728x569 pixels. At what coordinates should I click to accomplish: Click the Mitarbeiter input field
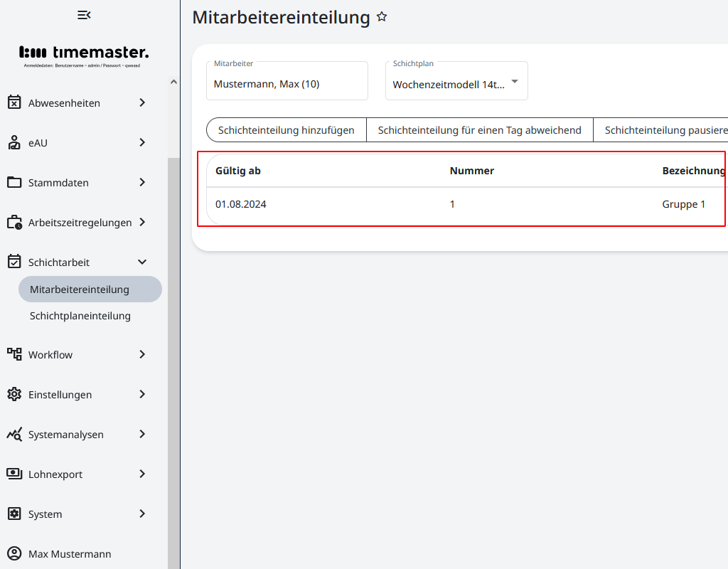click(x=287, y=84)
